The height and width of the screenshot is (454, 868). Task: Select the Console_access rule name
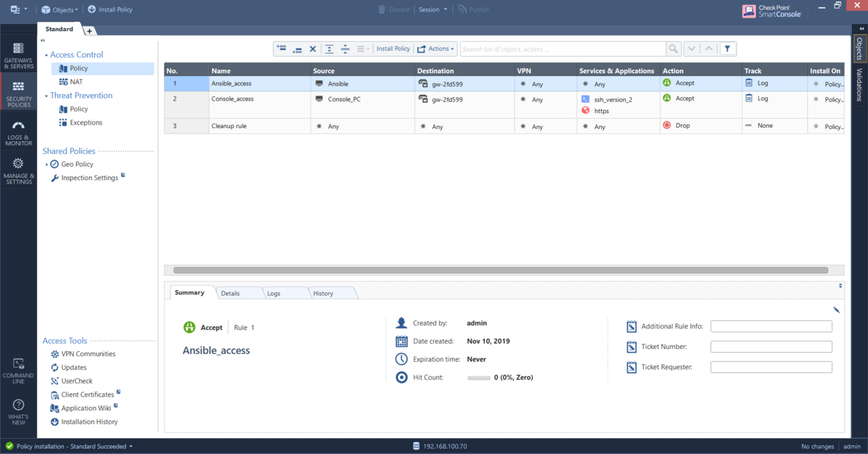232,98
